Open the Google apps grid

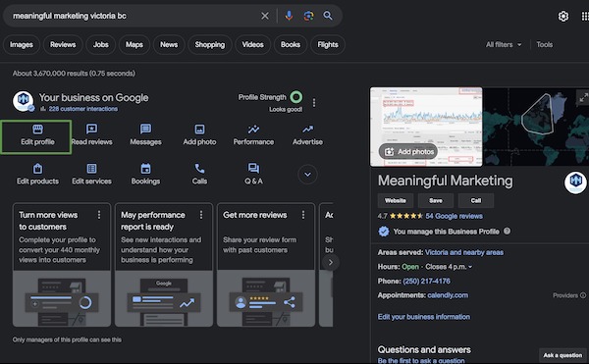(585, 16)
